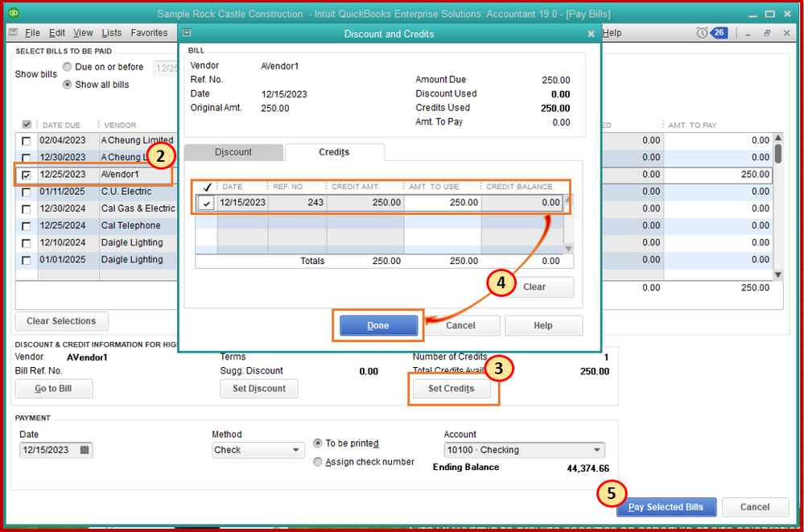Click the Amt. To Use field for credit 243
Viewport: 804px width, 532px height.
(442, 203)
